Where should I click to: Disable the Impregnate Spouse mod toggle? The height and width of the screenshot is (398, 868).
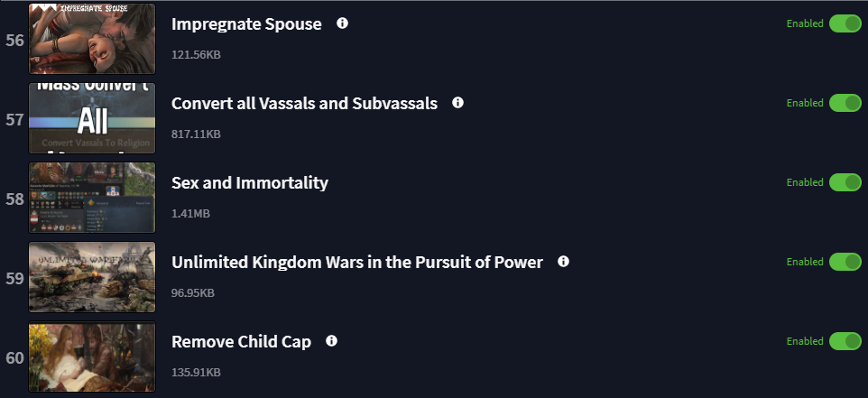(845, 23)
